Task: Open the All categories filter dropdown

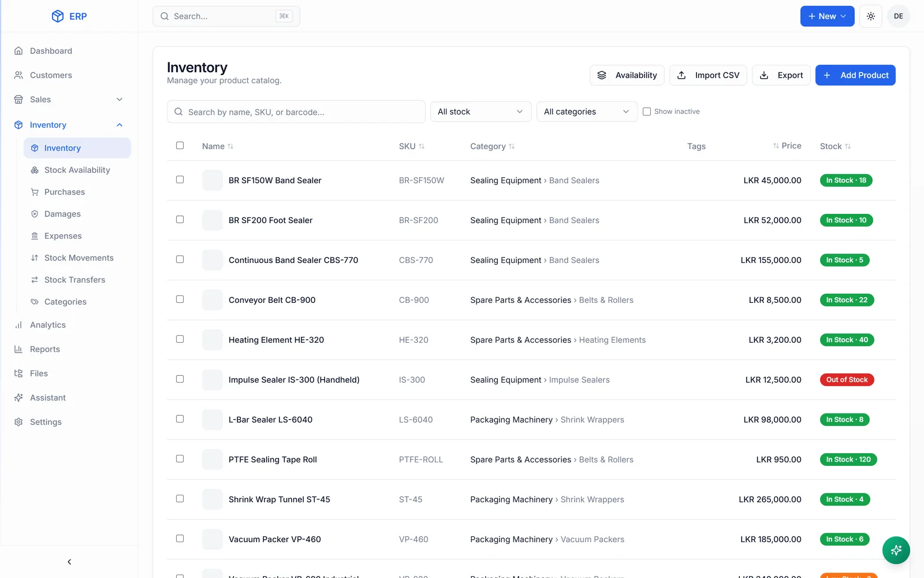Action: (x=587, y=112)
